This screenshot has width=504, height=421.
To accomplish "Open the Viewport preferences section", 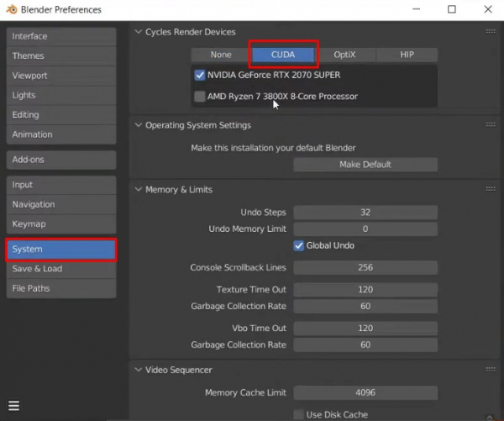I will (x=61, y=76).
